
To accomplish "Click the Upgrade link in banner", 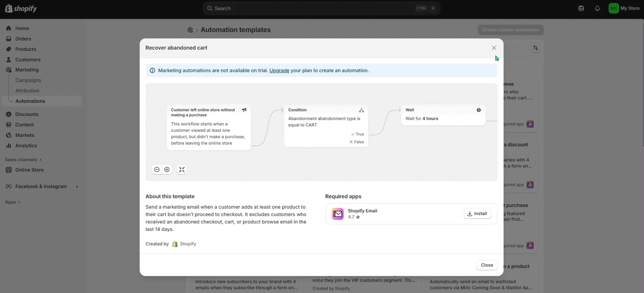I will 279,70.
